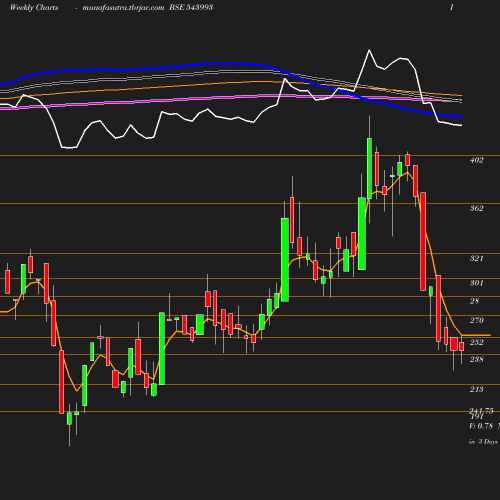This screenshot has height=500, width=500.
Task: Click the 'in 3 Days' text
Action: click(483, 442)
